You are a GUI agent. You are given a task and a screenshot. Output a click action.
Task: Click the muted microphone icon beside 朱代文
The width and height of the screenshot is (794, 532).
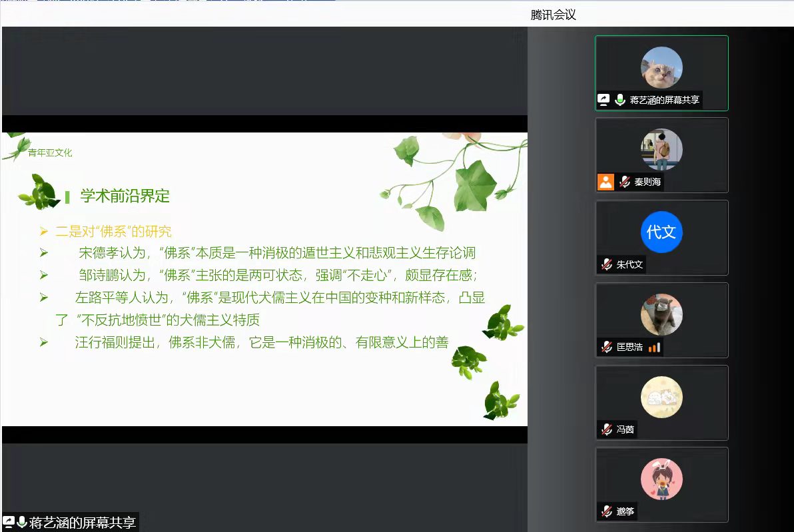606,264
